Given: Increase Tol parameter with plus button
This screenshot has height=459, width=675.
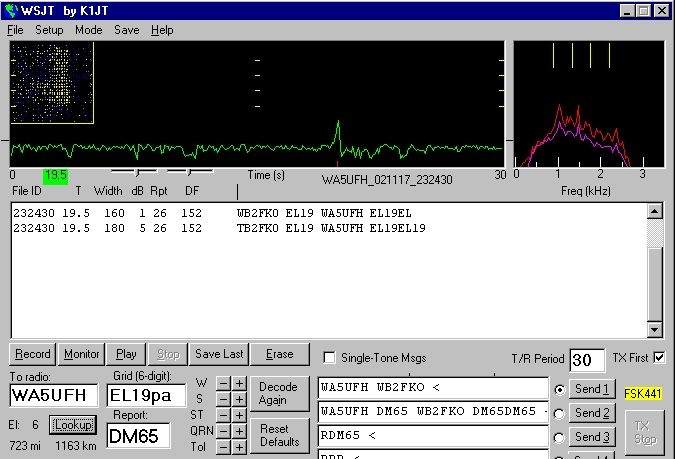Looking at the screenshot, I should coord(239,447).
